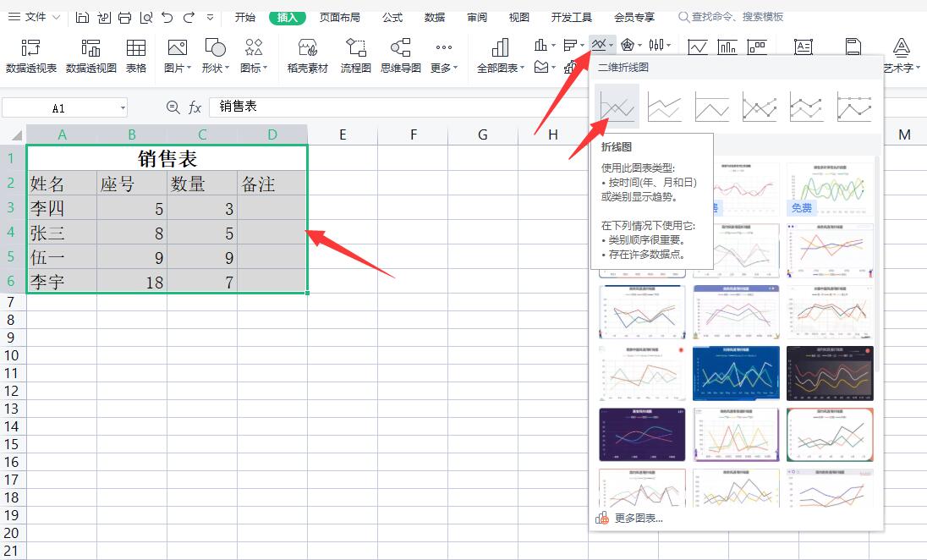Expand the quick access toolbar customize arrow
This screenshot has width=927, height=560.
[x=210, y=18]
